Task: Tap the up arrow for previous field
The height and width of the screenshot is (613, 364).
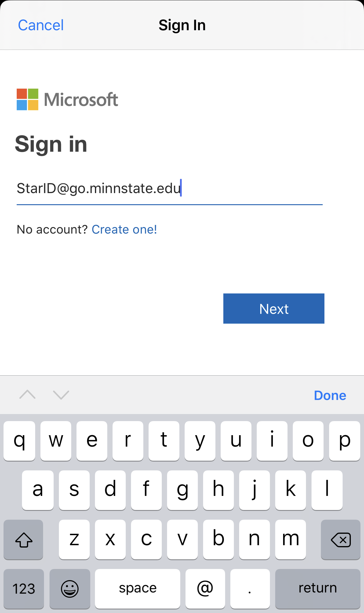Action: pyautogui.click(x=27, y=395)
